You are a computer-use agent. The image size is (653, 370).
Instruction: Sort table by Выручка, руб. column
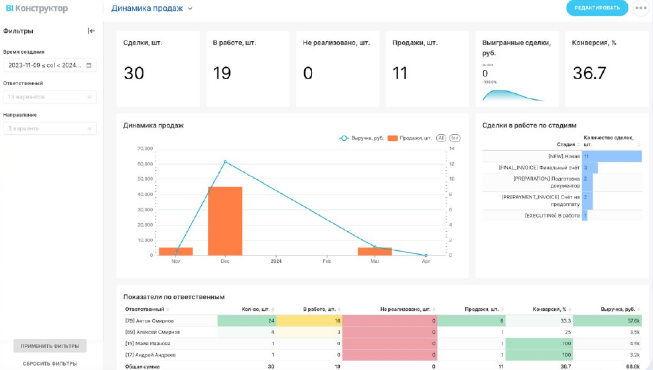click(620, 309)
